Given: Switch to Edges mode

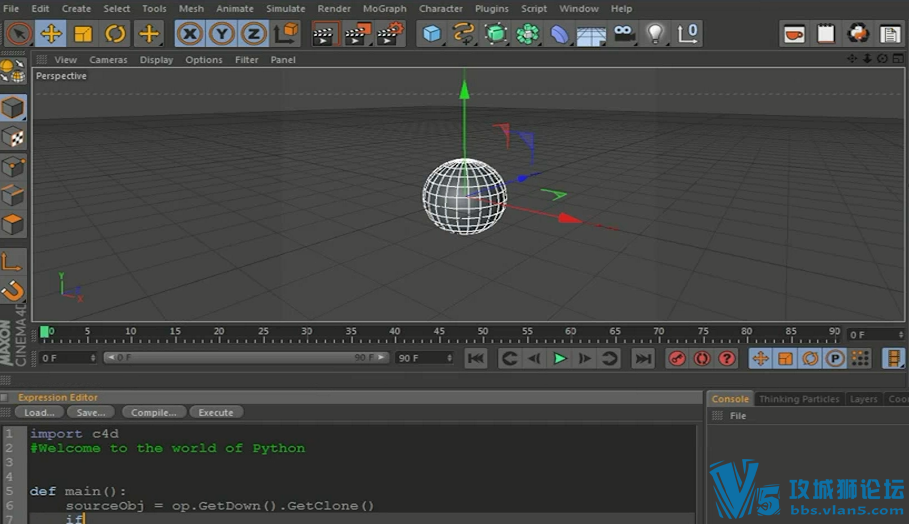Looking at the screenshot, I should tap(13, 196).
